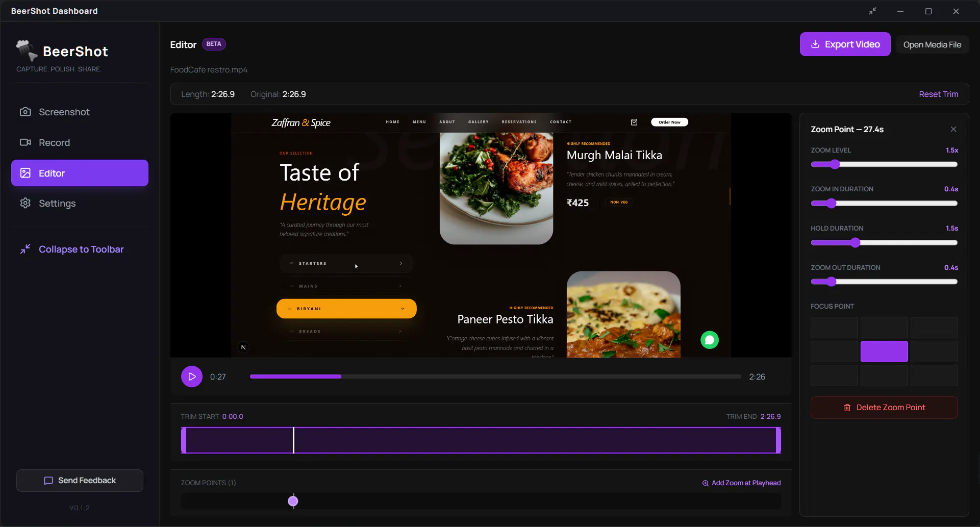Open the Record section
Screen dimensions: 980x527
click(x=80, y=143)
